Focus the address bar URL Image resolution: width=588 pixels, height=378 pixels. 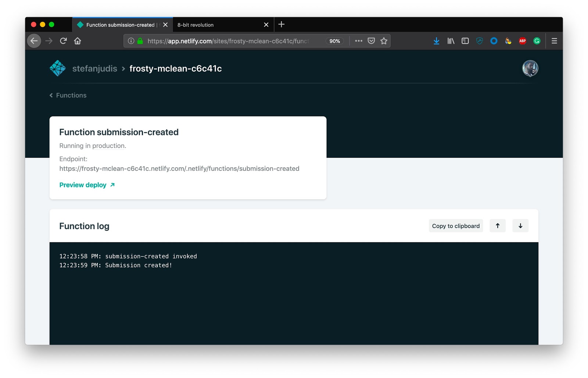(228, 41)
